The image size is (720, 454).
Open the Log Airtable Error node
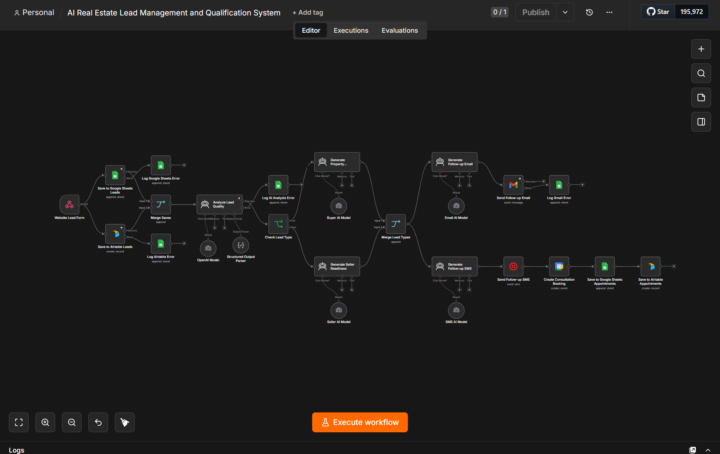click(161, 243)
